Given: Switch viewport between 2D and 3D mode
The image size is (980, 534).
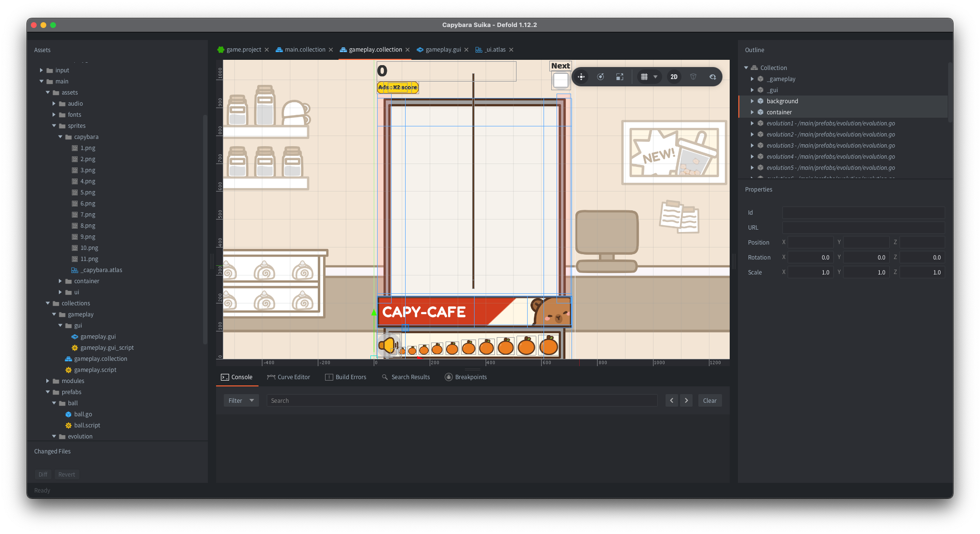Looking at the screenshot, I should 674,77.
